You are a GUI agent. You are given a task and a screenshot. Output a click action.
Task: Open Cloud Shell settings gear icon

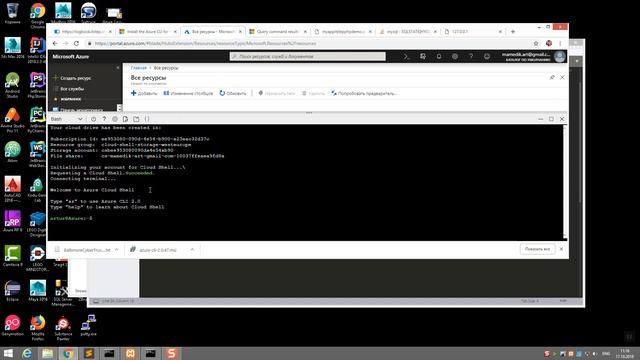[115, 119]
